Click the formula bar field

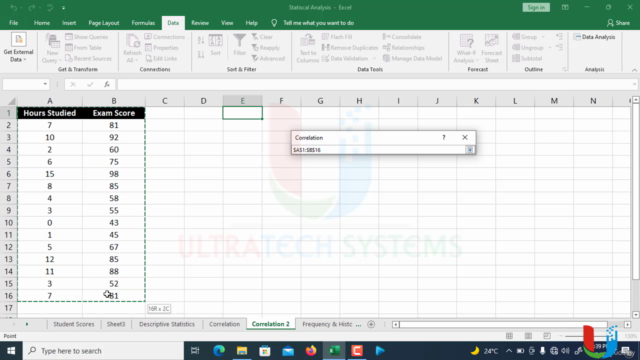point(375,84)
